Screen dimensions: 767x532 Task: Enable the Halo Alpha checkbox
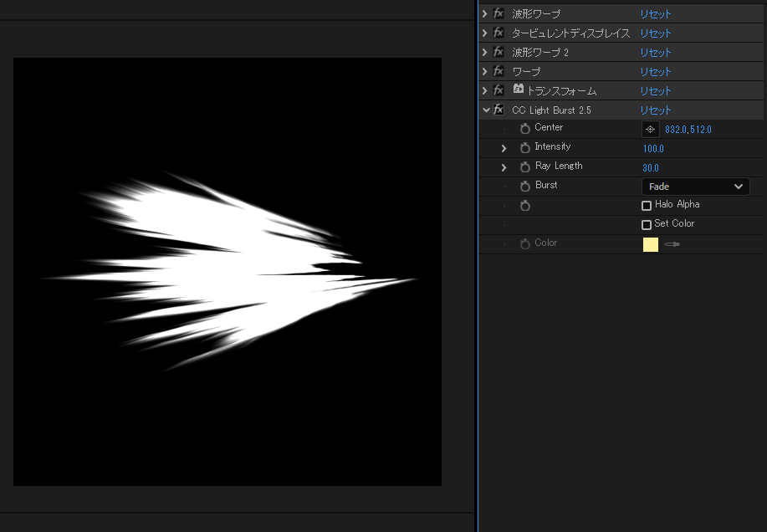point(647,206)
